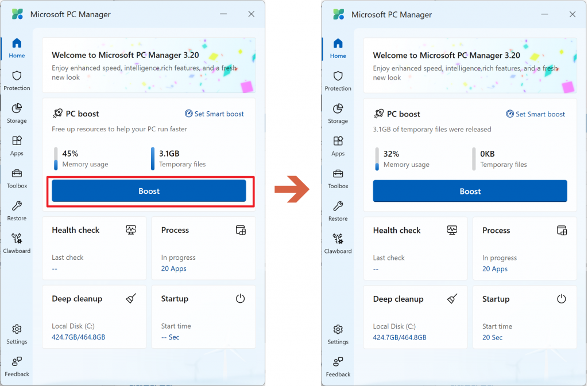Click '-- Sec' start time in left window

[170, 337]
